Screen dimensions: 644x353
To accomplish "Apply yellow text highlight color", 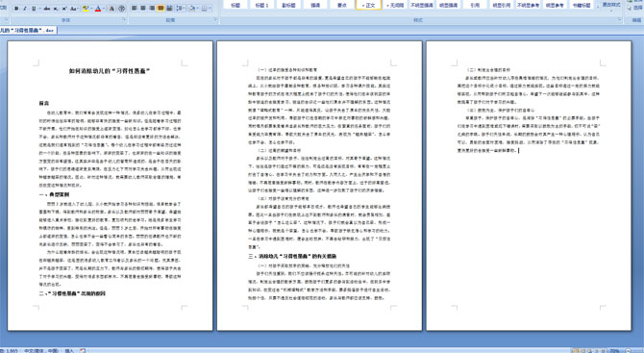I will (x=86, y=9).
